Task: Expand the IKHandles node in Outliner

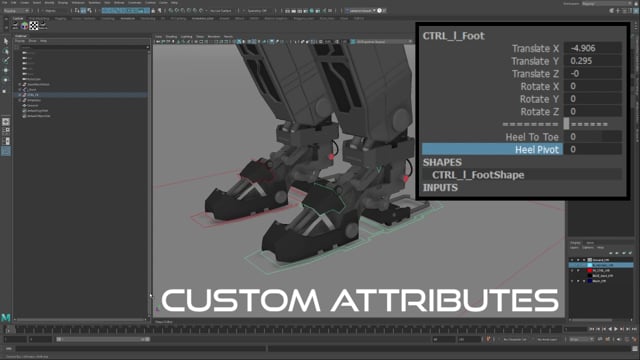Action: coord(20,100)
